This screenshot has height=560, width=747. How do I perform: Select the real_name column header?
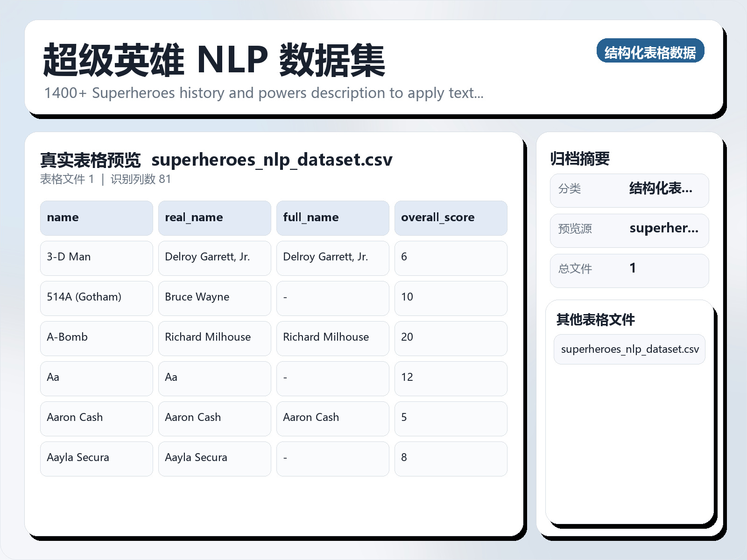tap(214, 217)
